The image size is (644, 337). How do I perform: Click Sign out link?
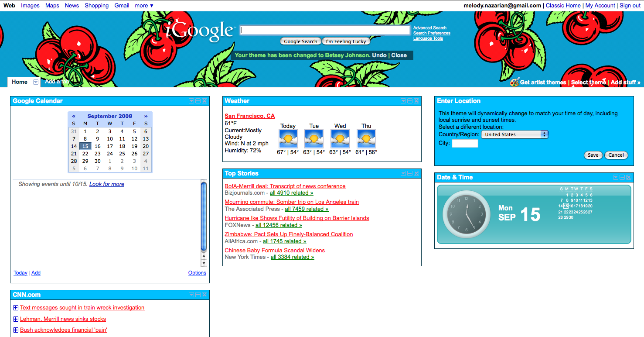pos(630,6)
